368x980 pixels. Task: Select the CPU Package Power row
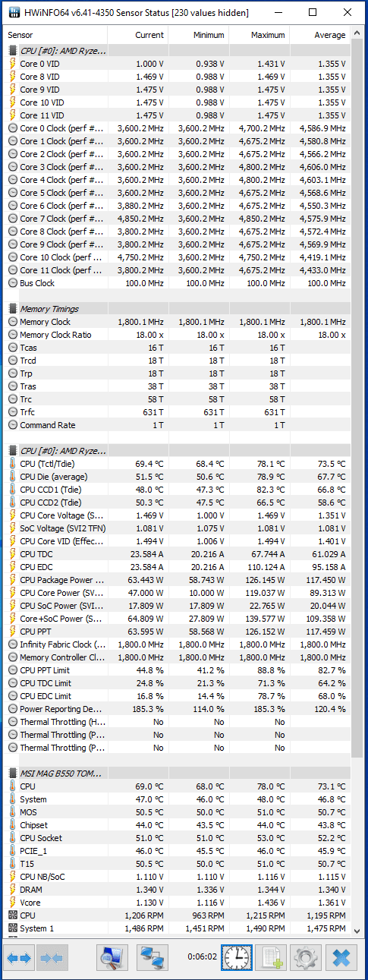tap(179, 580)
